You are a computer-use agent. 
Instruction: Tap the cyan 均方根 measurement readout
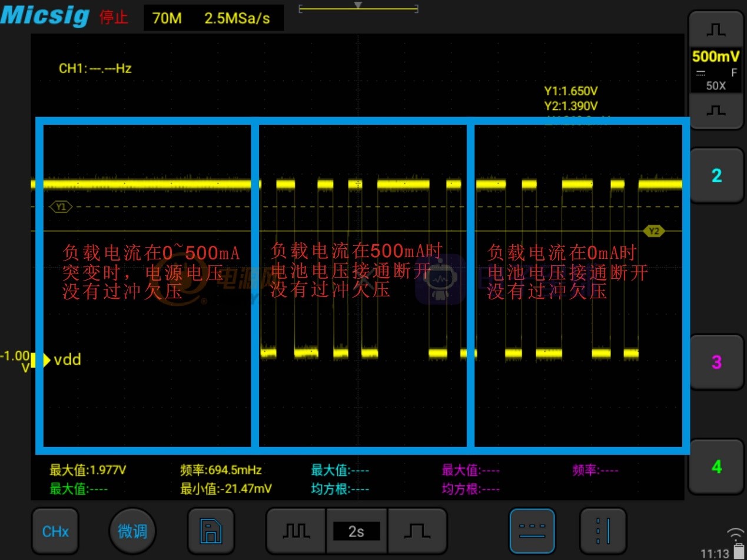tap(340, 489)
